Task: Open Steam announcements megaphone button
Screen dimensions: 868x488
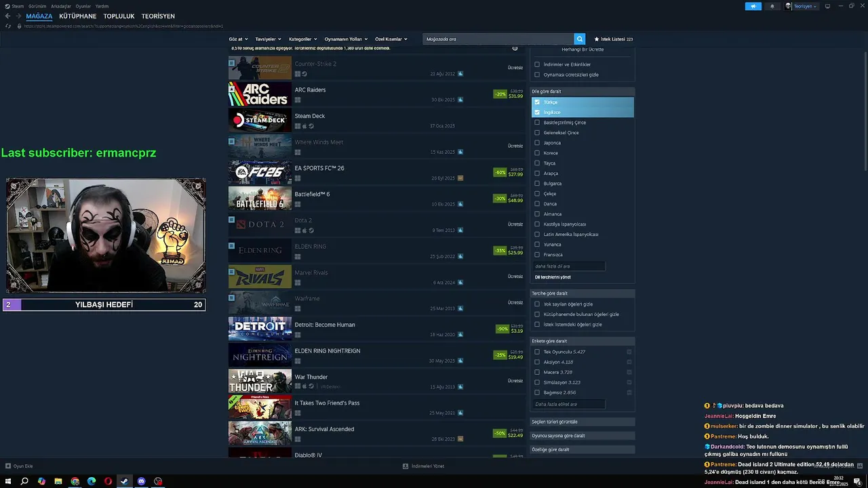Action: click(x=753, y=6)
